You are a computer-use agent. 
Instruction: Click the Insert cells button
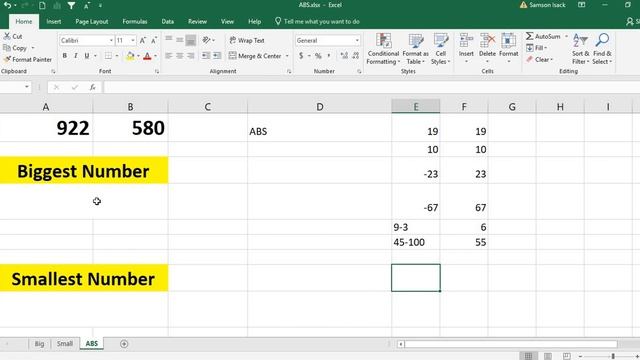pyautogui.click(x=466, y=48)
